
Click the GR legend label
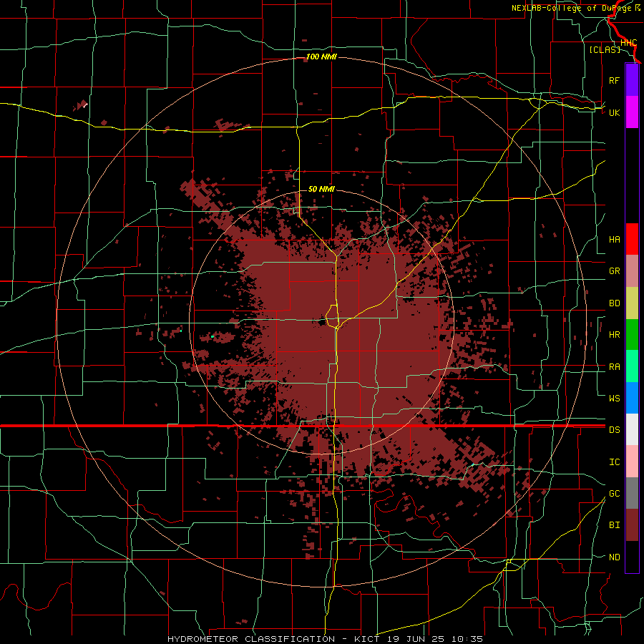[x=614, y=271]
